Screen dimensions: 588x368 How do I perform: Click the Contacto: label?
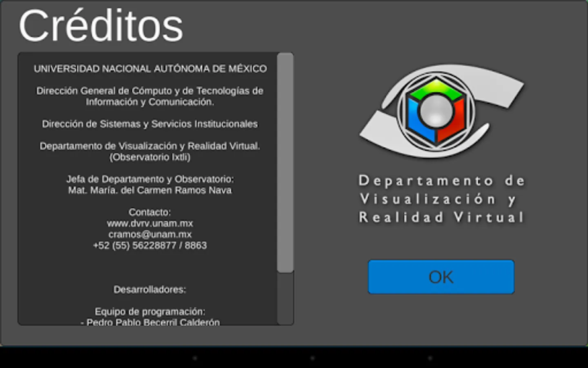[150, 212]
